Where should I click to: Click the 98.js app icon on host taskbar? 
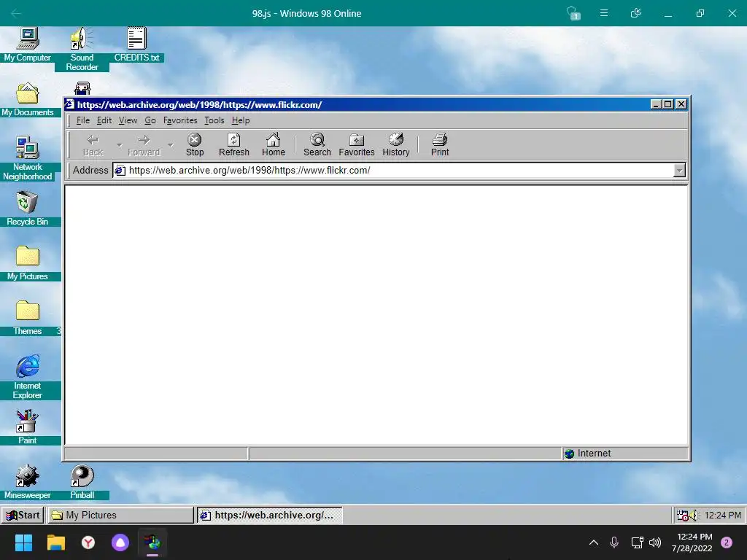click(152, 542)
